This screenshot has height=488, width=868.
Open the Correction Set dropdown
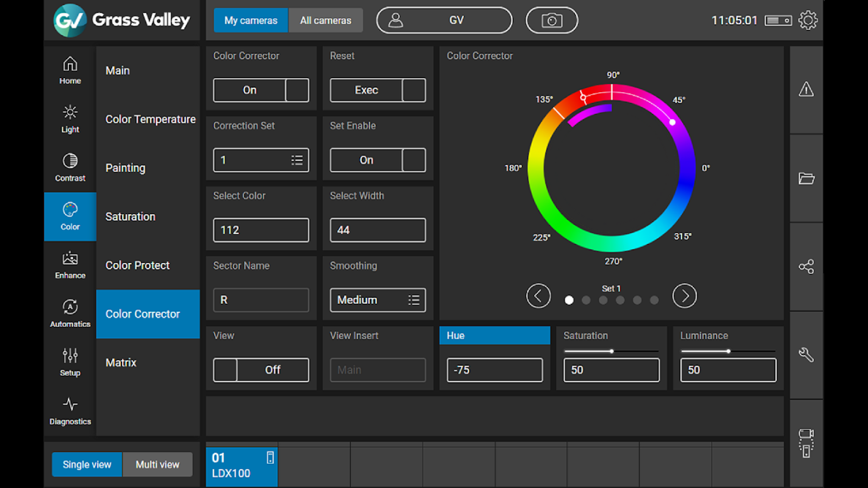pyautogui.click(x=261, y=160)
